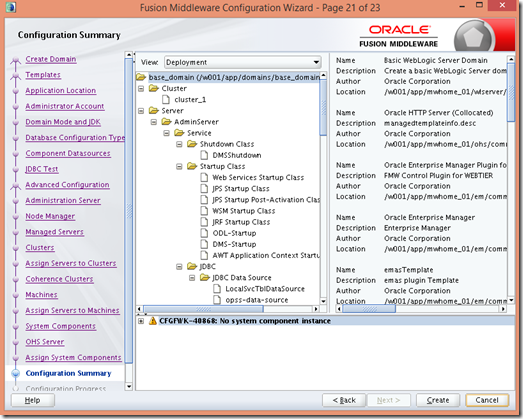
Task: Click the base_domain folder icon
Action: coord(141,77)
